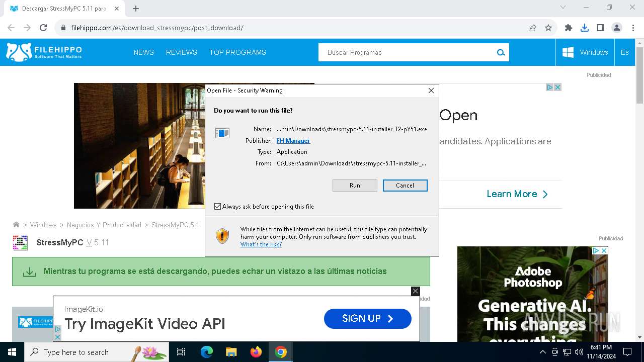Click the page vertical scrollbar
Image resolution: width=644 pixels, height=362 pixels.
point(639,75)
